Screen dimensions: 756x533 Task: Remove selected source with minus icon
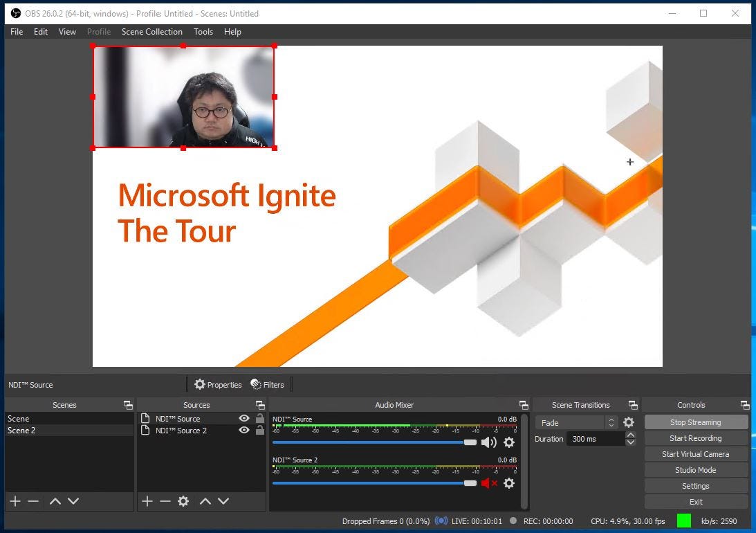click(x=165, y=501)
